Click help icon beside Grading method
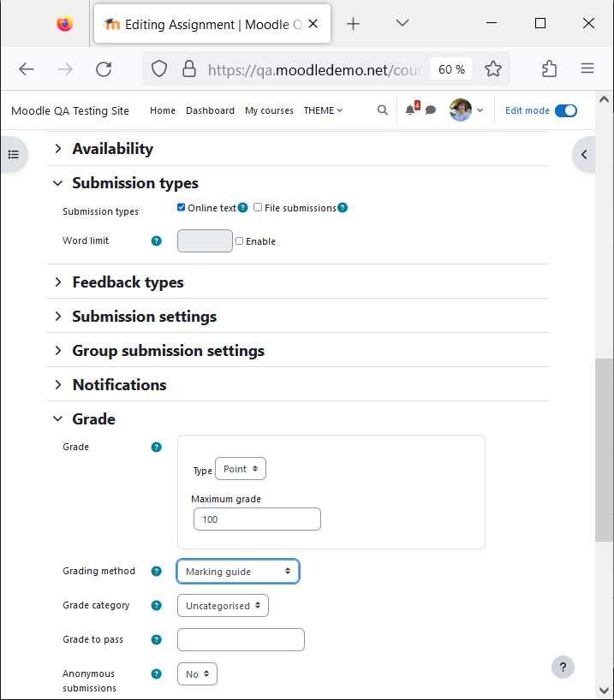Screen dimensions: 614x700 156,571
